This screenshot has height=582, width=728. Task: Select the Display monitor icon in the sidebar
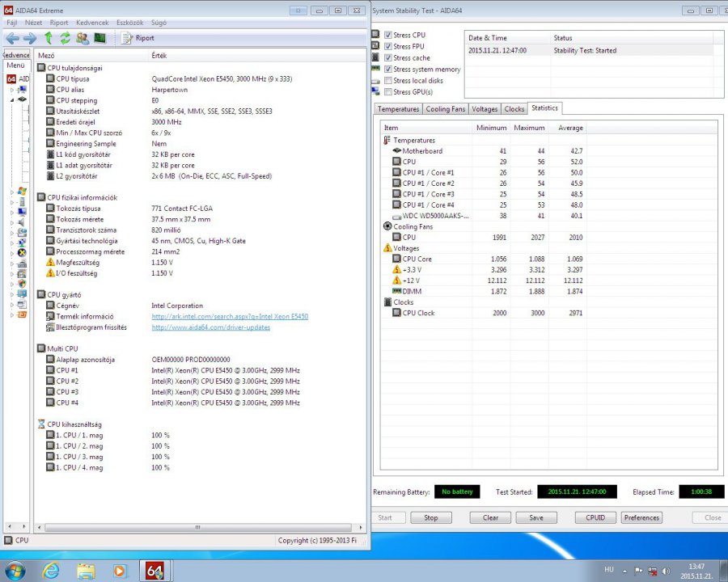[22, 212]
